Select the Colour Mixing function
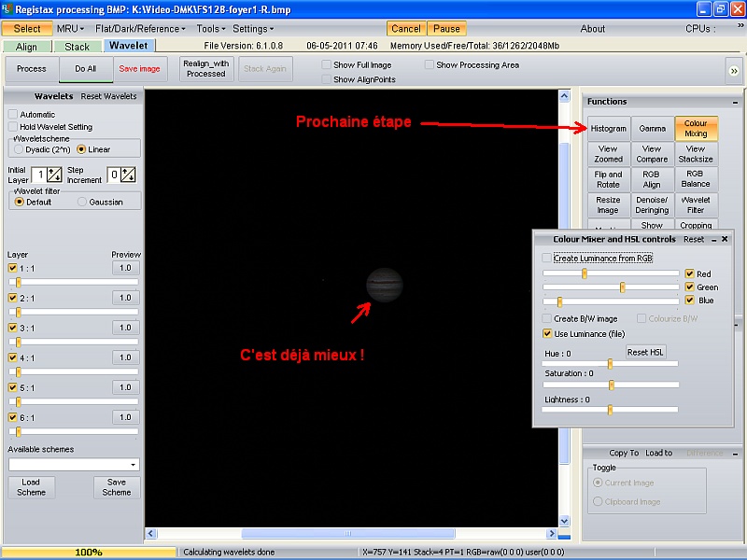Screen dimensions: 747x560 pyautogui.click(x=696, y=128)
